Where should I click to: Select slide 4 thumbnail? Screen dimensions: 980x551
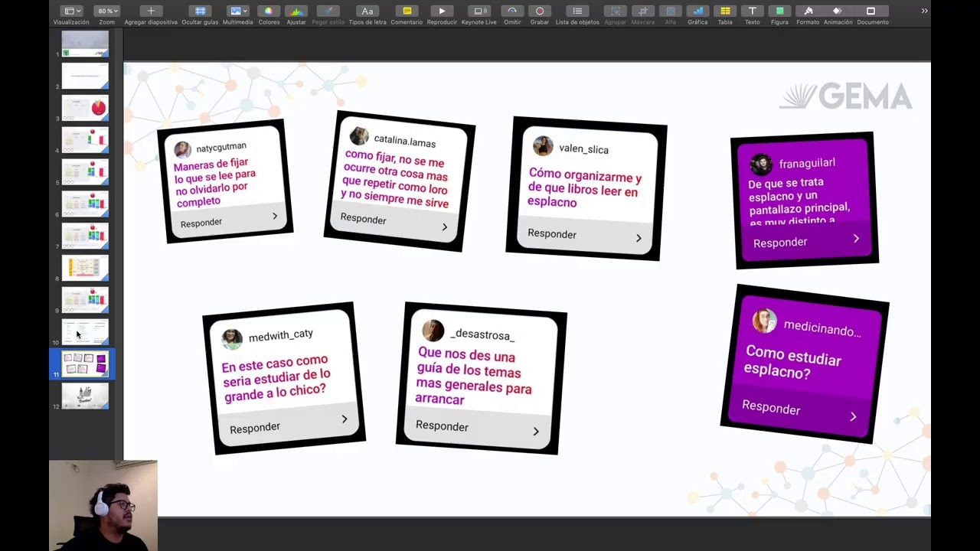[85, 140]
